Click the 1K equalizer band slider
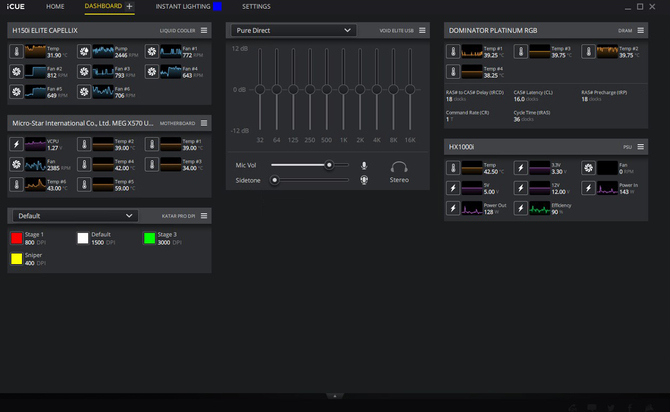Image resolution: width=670 pixels, height=412 pixels. coord(343,89)
